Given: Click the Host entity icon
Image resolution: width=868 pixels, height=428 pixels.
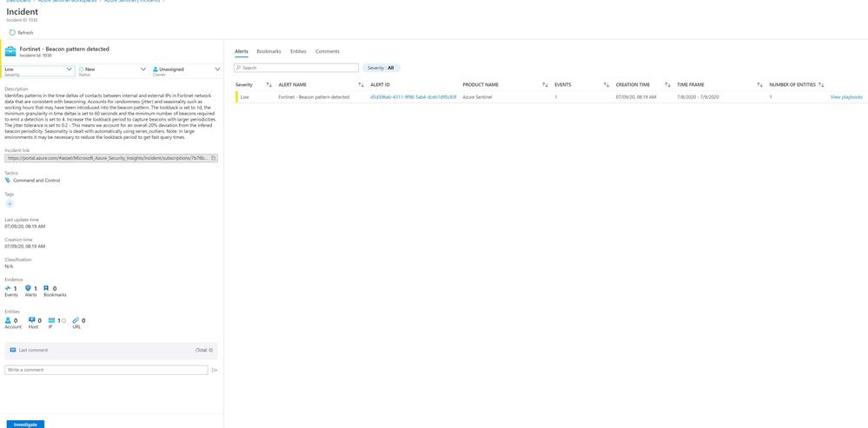Looking at the screenshot, I should pos(31,320).
